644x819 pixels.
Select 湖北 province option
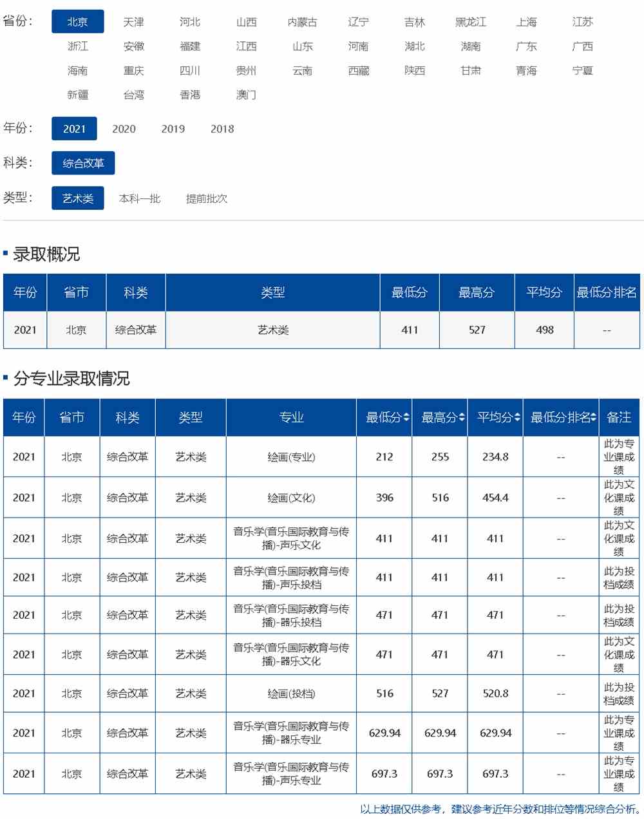pyautogui.click(x=415, y=46)
